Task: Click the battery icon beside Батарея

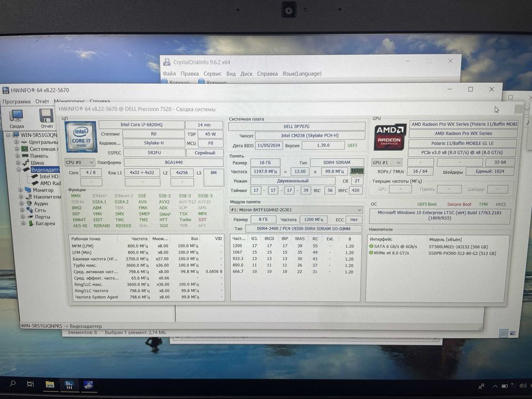Action: (x=31, y=223)
